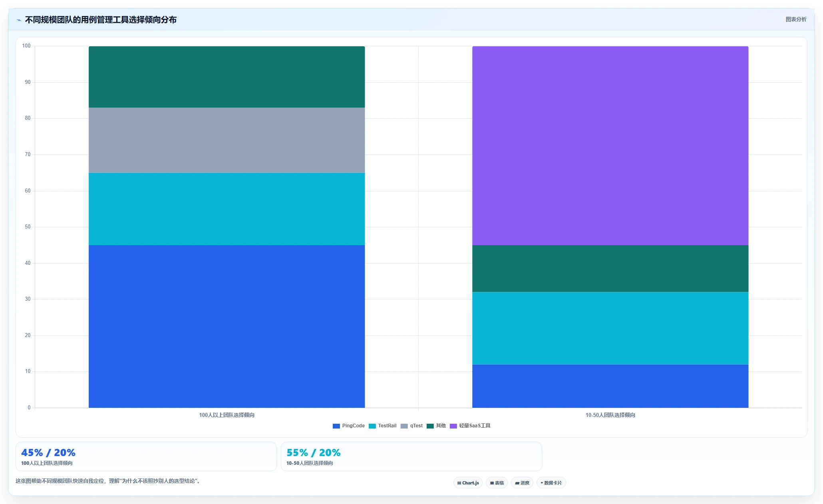Image resolution: width=823 pixels, height=504 pixels.
Task: Click the Chart.js tag chip
Action: point(468,483)
